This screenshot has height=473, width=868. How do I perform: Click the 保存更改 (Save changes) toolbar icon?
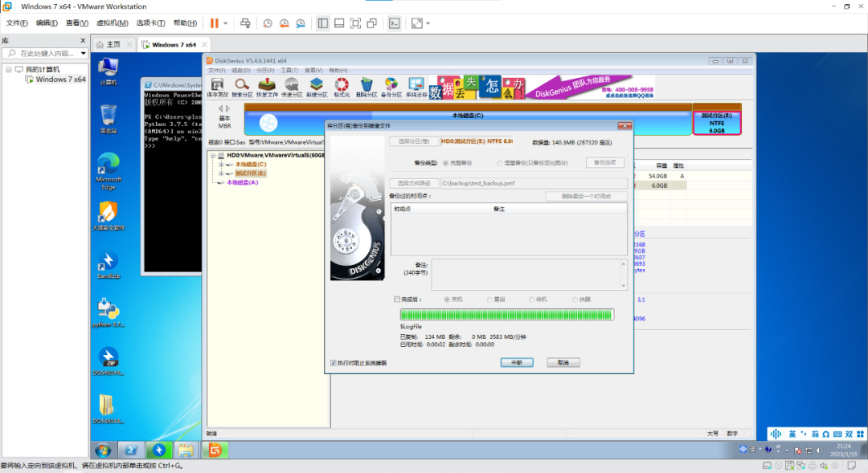(x=217, y=88)
